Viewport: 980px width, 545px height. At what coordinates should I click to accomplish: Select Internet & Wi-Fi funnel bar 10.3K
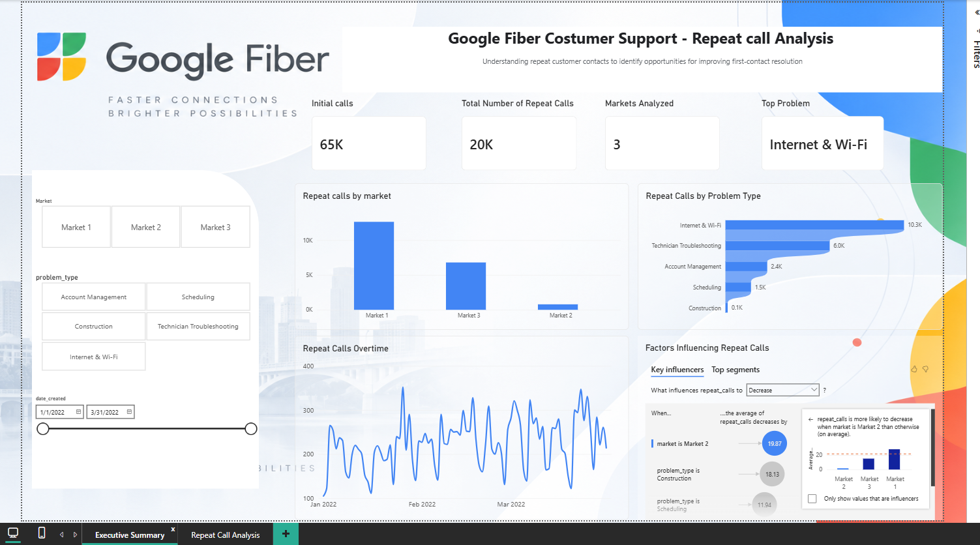click(814, 225)
